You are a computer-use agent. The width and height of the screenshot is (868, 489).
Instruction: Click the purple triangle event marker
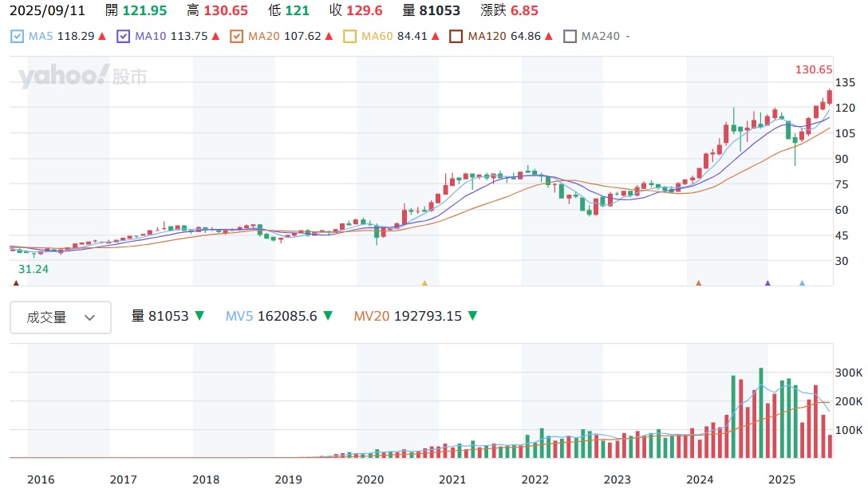coord(767,282)
